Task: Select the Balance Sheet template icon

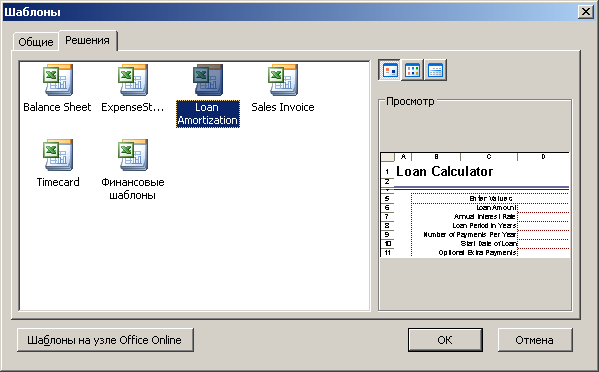Action: pyautogui.click(x=58, y=79)
